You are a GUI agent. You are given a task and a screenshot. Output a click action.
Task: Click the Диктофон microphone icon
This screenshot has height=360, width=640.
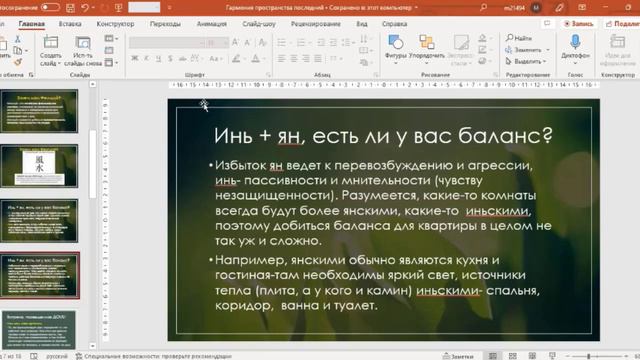pyautogui.click(x=575, y=42)
